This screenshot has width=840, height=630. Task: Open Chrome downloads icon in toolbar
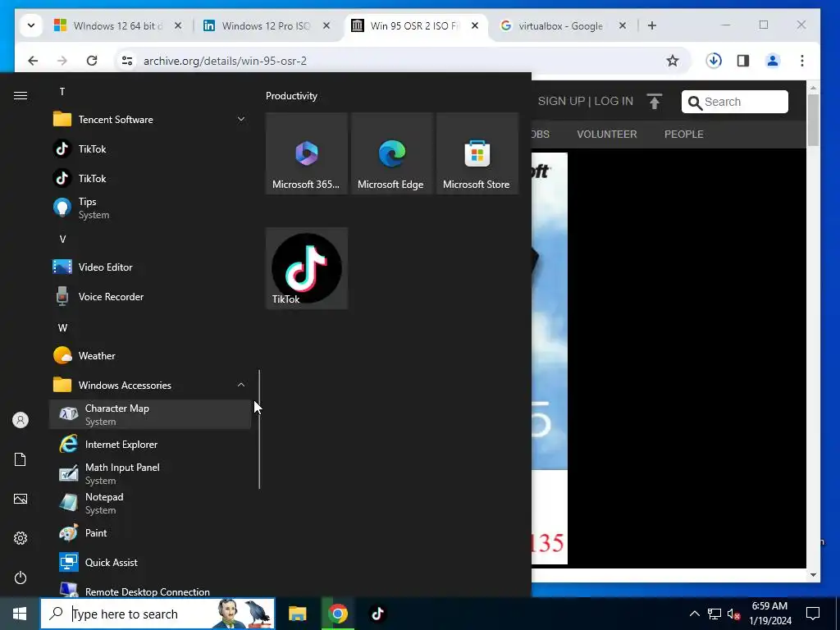click(x=714, y=61)
